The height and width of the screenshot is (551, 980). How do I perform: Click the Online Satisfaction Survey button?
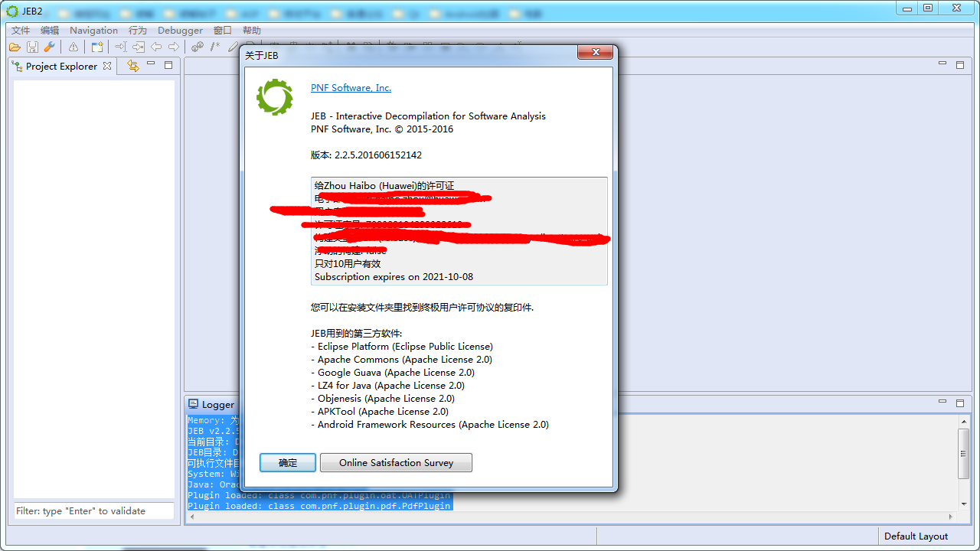[396, 462]
